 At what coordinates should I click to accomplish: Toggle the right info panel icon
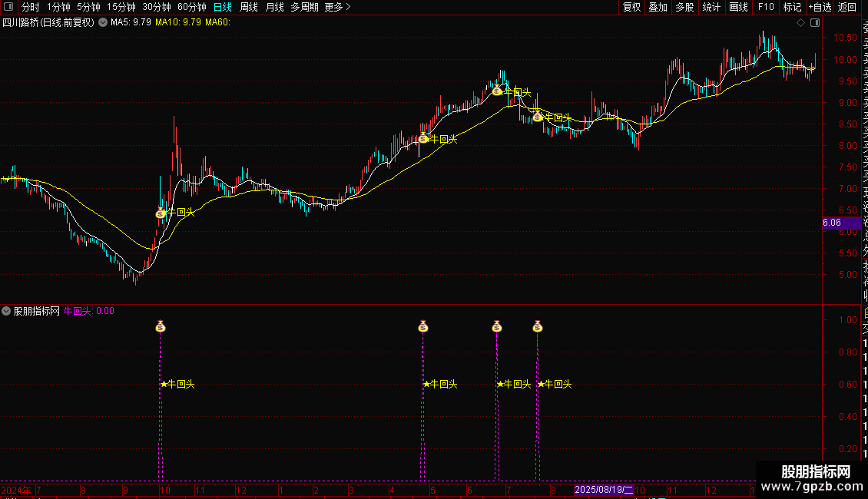pyautogui.click(x=815, y=23)
